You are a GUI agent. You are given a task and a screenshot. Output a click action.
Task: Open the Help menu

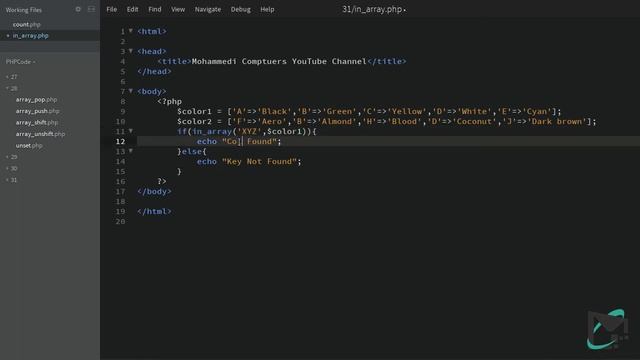tap(267, 9)
